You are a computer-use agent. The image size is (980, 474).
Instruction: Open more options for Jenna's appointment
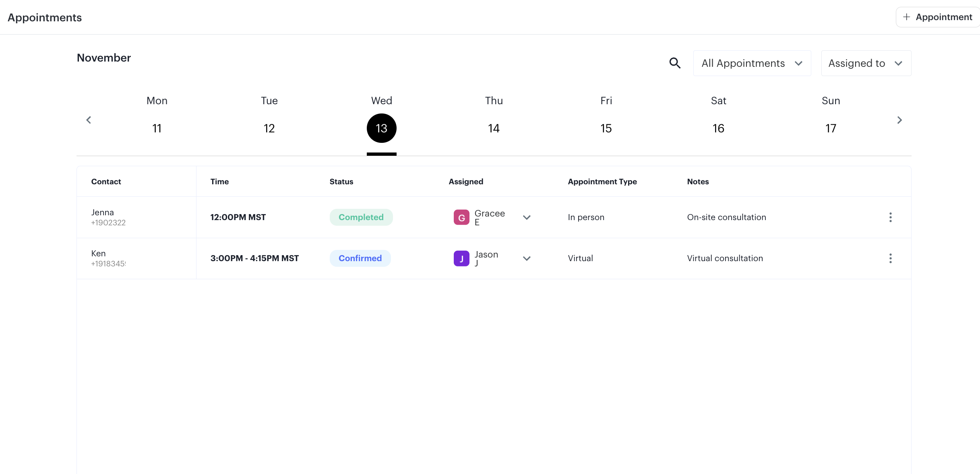point(890,217)
